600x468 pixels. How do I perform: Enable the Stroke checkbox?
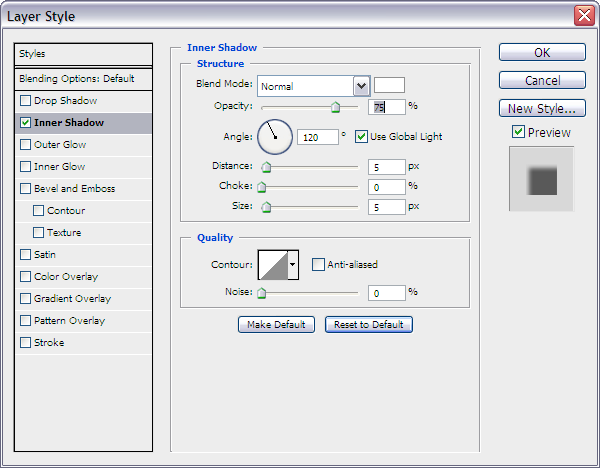point(25,342)
